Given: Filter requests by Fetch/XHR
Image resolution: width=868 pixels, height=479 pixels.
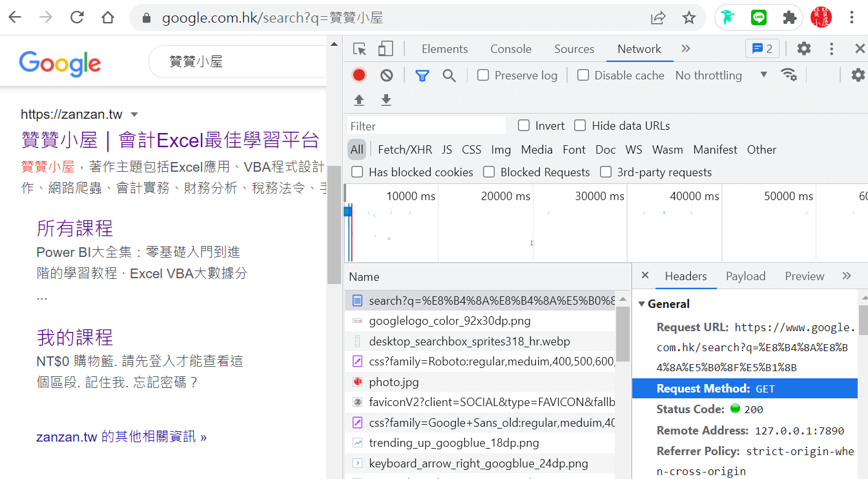Looking at the screenshot, I should pyautogui.click(x=405, y=150).
